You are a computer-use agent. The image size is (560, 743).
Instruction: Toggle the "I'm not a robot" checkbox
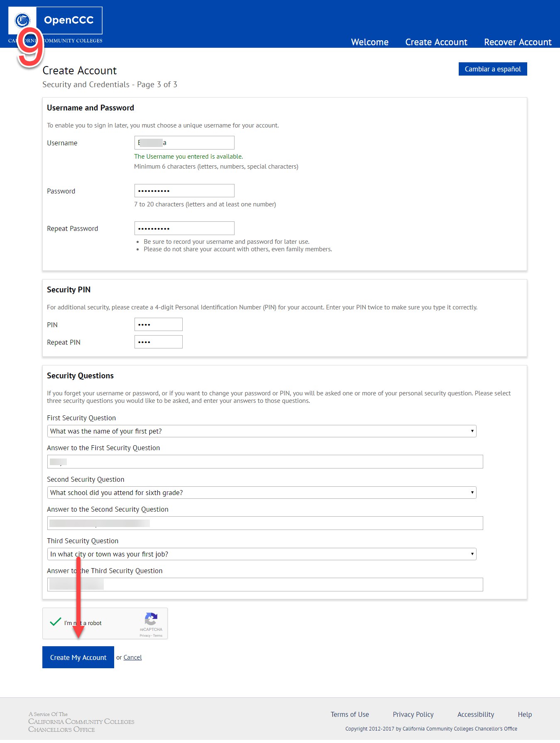(x=56, y=622)
